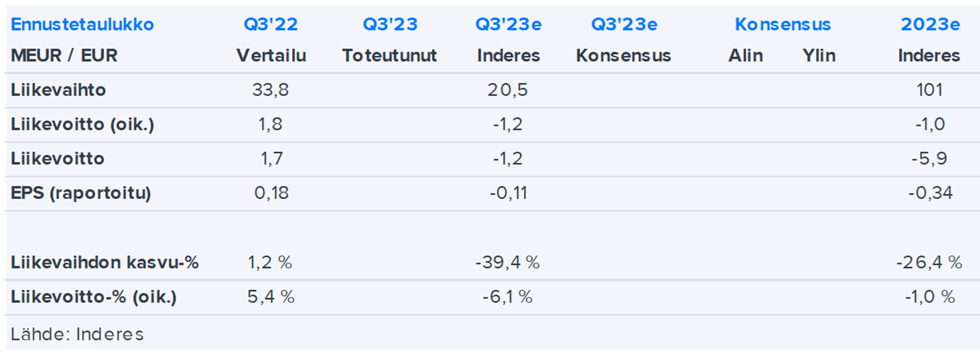The height and width of the screenshot is (353, 980).
Task: Click the -0,34 EPS value
Action: (x=930, y=193)
